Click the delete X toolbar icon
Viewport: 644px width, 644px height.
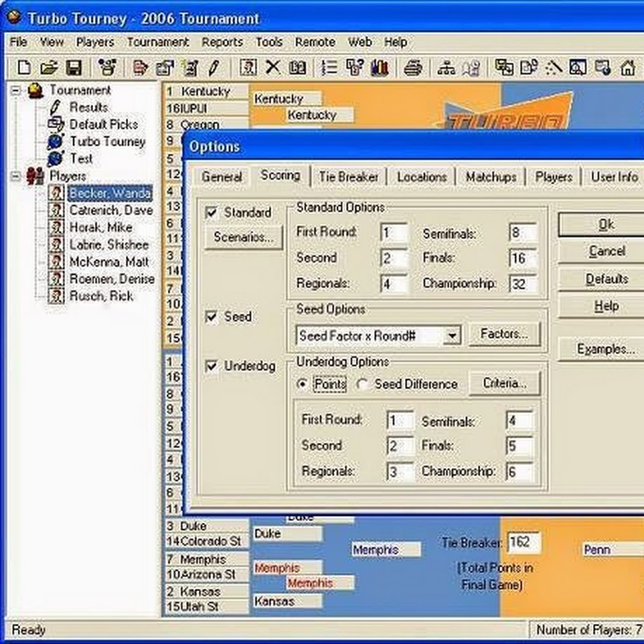(273, 68)
